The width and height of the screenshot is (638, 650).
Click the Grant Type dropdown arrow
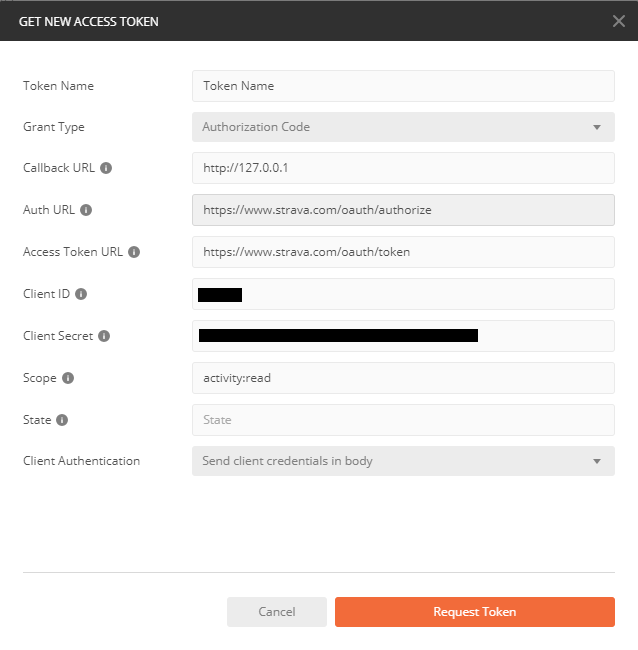tap(597, 127)
